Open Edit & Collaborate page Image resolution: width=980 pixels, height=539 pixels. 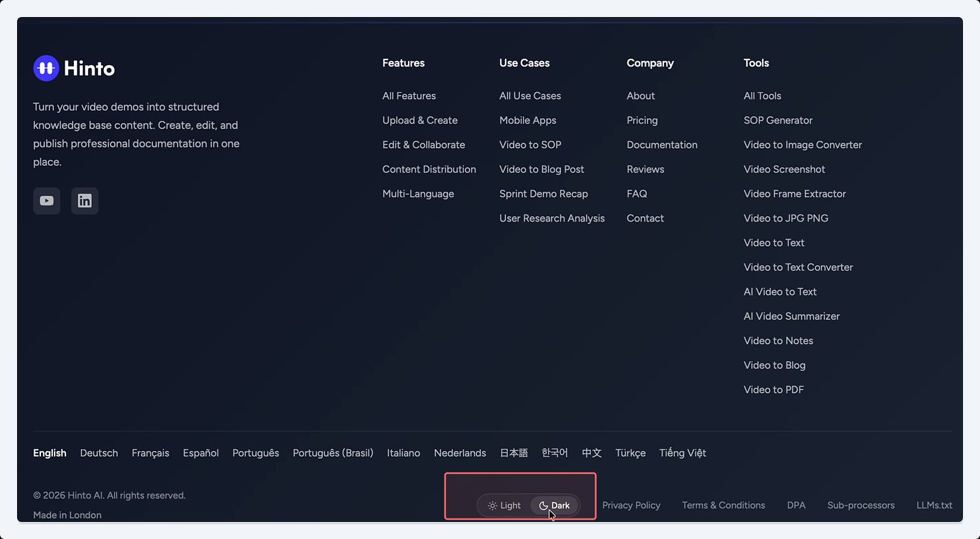pyautogui.click(x=423, y=145)
